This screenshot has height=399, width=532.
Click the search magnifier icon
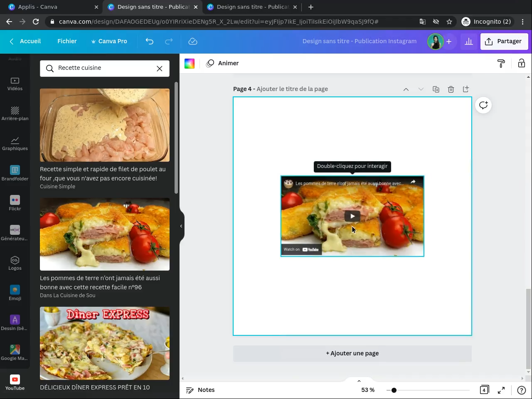pyautogui.click(x=50, y=69)
